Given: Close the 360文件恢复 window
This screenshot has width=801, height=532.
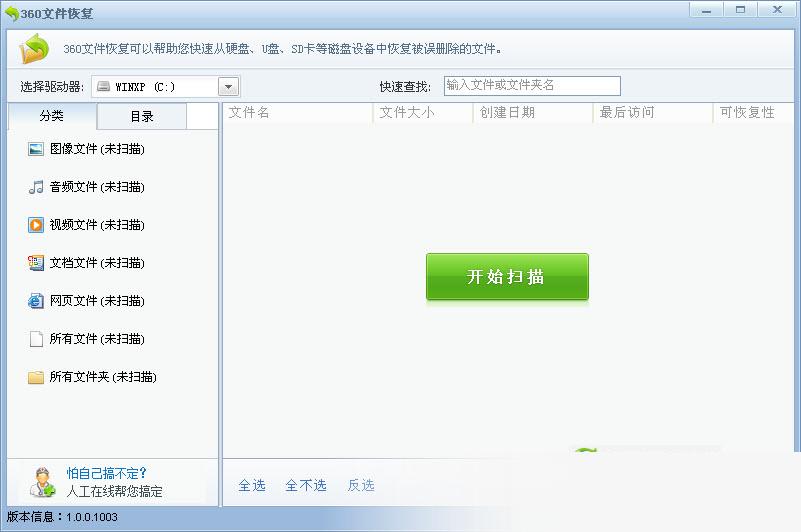Looking at the screenshot, I should [x=777, y=10].
